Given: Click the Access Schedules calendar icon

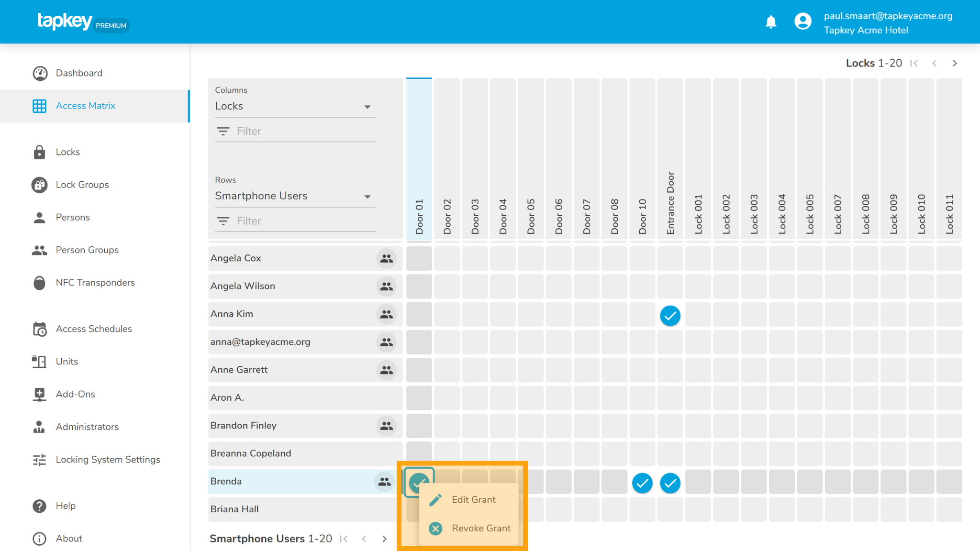Looking at the screenshot, I should click(x=39, y=329).
